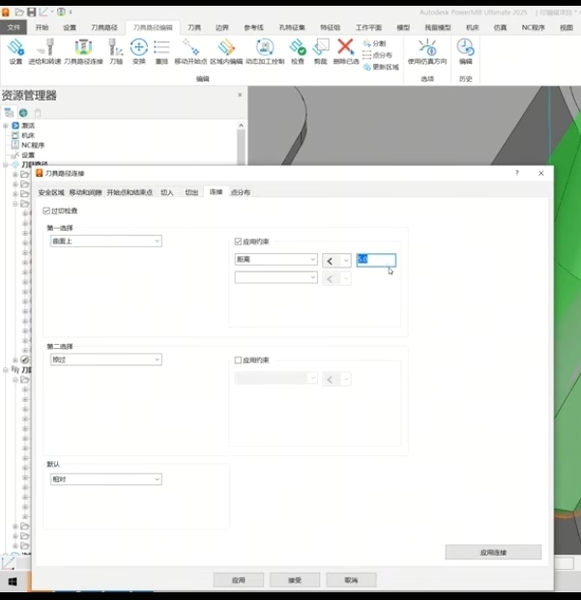
Task: Click the first explorer toolbar tree icon
Action: [9, 113]
